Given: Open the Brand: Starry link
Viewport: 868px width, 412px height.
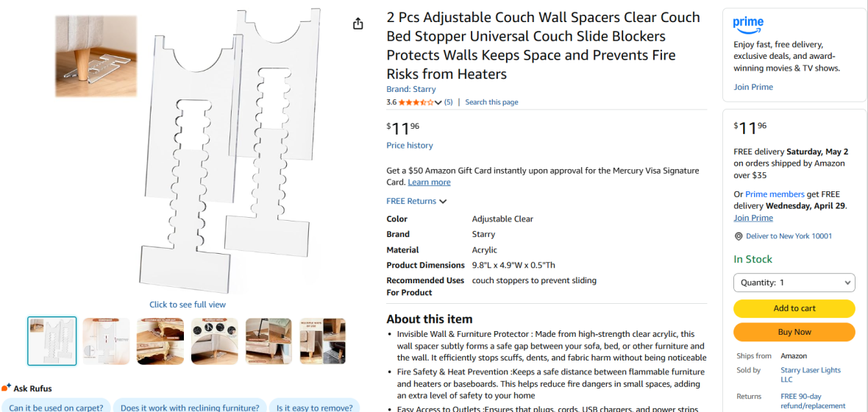Looking at the screenshot, I should pyautogui.click(x=410, y=89).
